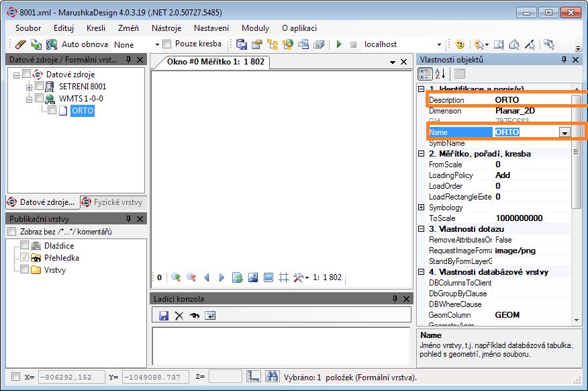Expand the SETRENI 8001 tree node
Screen dimensions: 588x391
[29, 87]
